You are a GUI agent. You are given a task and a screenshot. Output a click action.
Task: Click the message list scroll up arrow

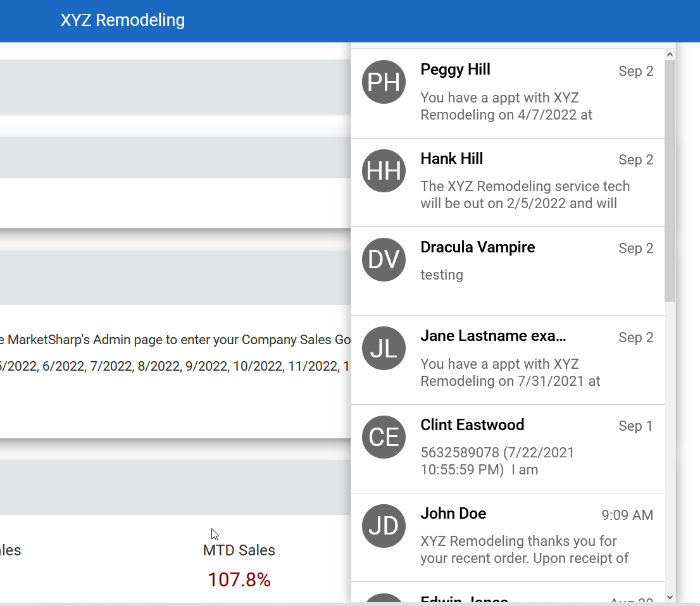pos(670,54)
